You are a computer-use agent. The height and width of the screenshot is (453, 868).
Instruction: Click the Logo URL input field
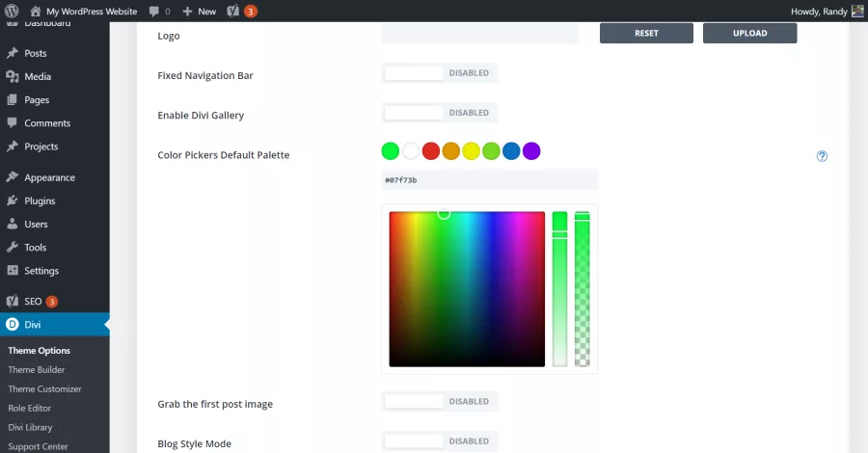pyautogui.click(x=480, y=33)
